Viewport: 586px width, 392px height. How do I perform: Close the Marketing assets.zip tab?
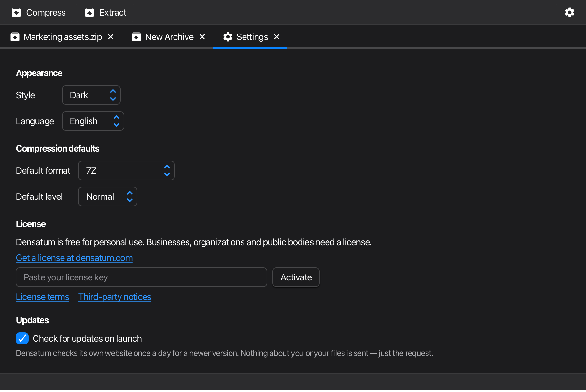(111, 37)
